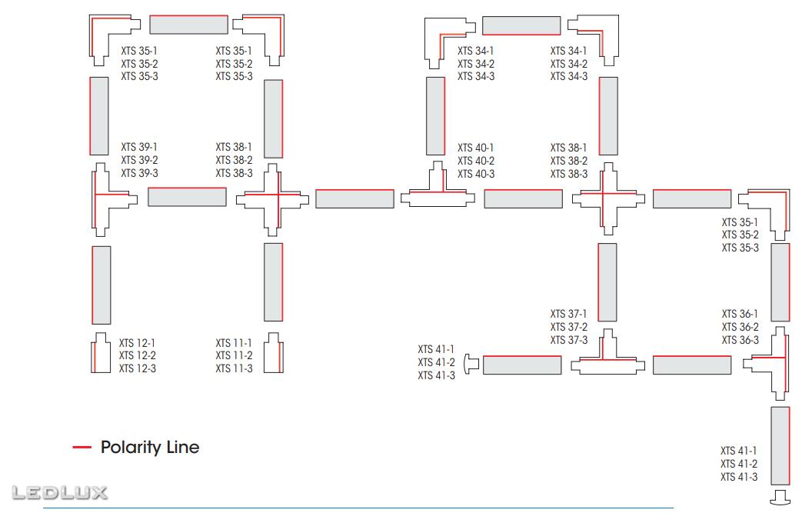Click the cross connector between XTS 39 and XTS 40
The image size is (812, 513).
click(273, 199)
